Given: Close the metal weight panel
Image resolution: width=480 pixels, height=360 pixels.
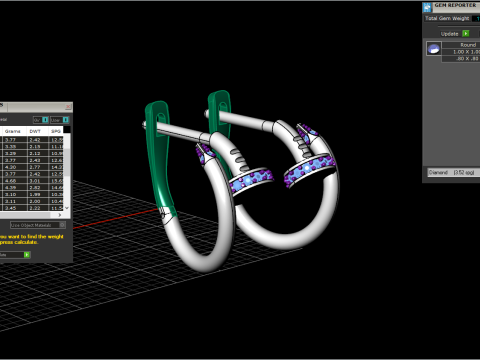Looking at the screenshot, I should click(68, 107).
